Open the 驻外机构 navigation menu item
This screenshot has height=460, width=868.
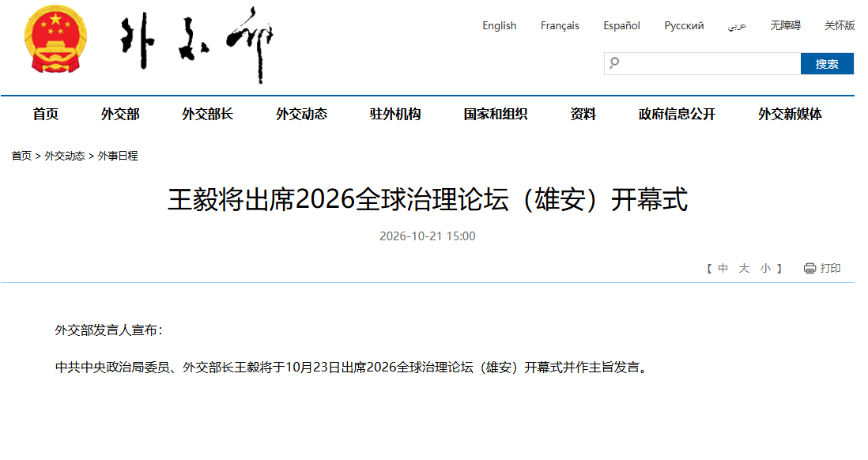point(395,114)
